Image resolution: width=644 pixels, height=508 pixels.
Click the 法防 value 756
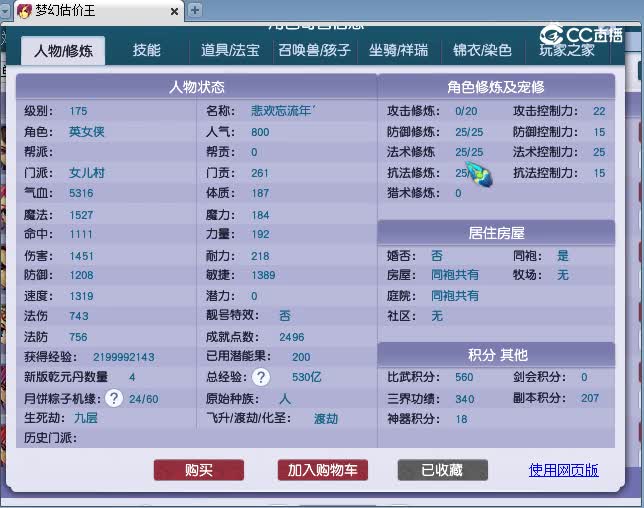tap(78, 337)
